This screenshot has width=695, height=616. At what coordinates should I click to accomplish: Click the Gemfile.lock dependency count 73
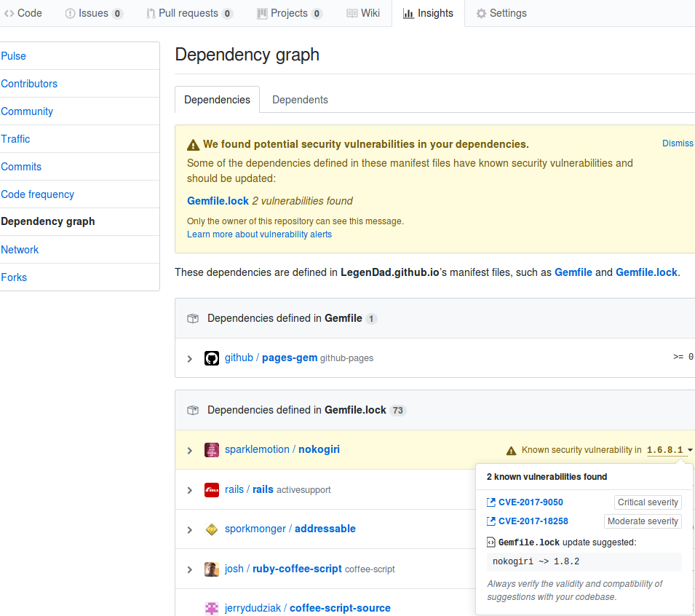[x=398, y=410]
